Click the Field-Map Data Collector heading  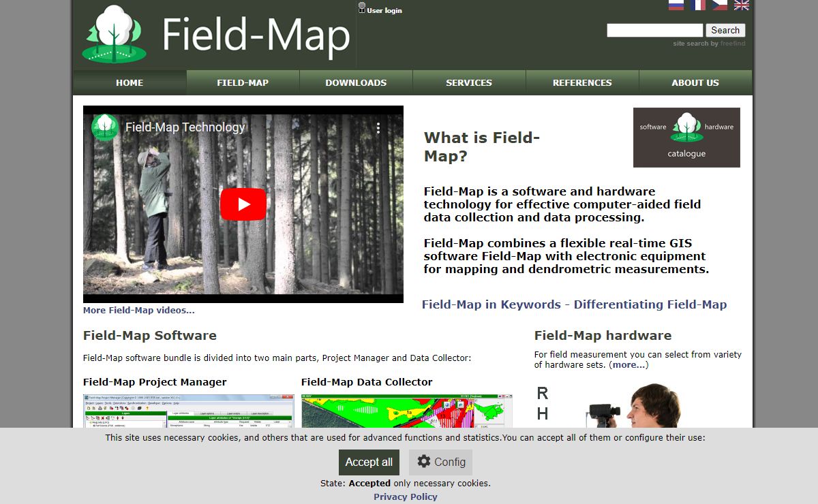click(367, 382)
